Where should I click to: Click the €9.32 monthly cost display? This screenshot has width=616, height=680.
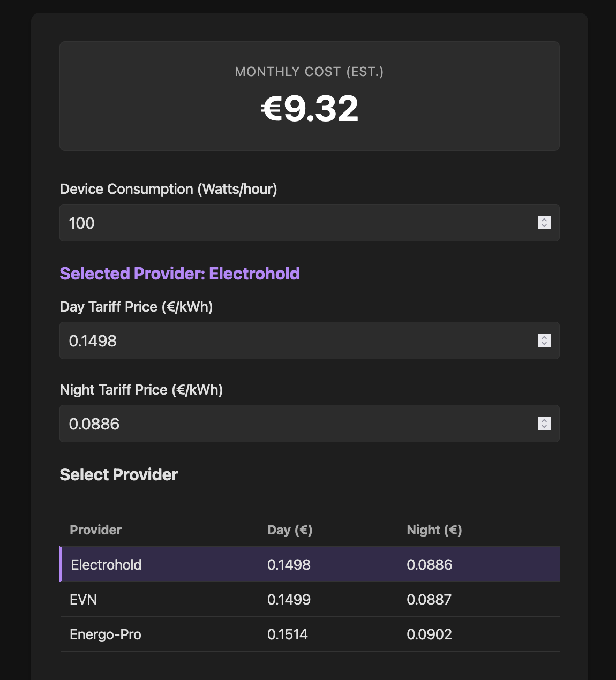[x=309, y=109]
